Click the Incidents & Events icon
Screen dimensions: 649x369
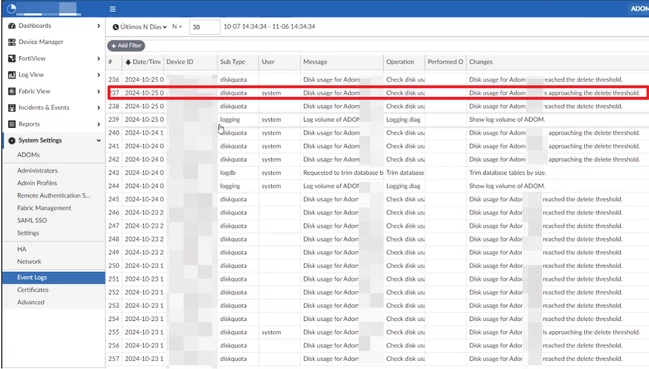click(12, 108)
